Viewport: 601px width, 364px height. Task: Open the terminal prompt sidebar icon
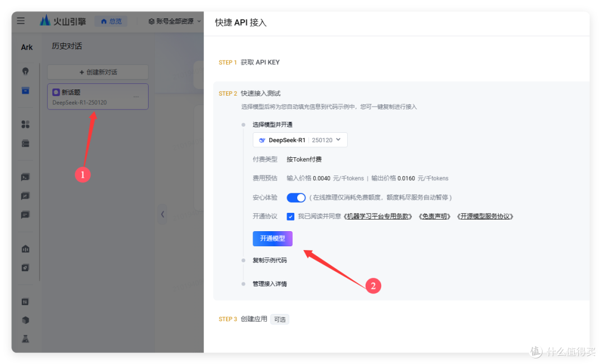(25, 177)
